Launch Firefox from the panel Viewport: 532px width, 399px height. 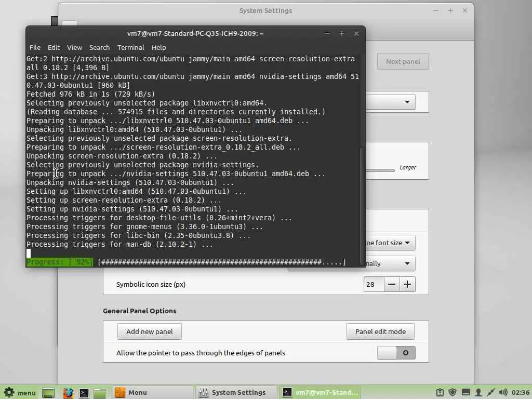68,393
